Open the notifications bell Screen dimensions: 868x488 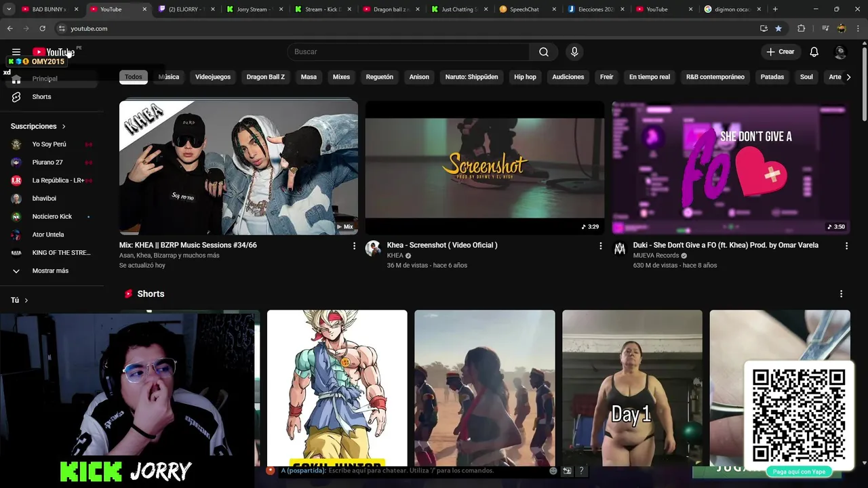pyautogui.click(x=814, y=52)
